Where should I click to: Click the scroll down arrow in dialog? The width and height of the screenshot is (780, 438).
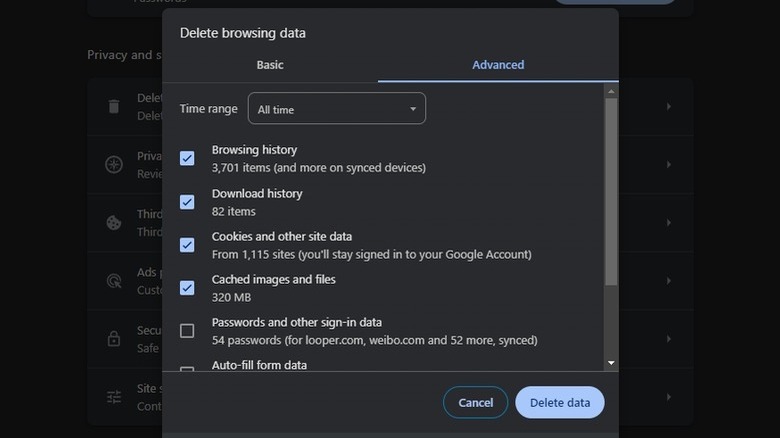click(611, 364)
